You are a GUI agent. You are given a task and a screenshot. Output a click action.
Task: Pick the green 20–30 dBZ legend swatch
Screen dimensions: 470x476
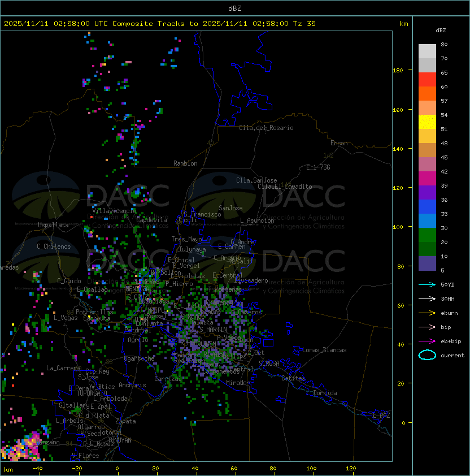[x=427, y=235]
